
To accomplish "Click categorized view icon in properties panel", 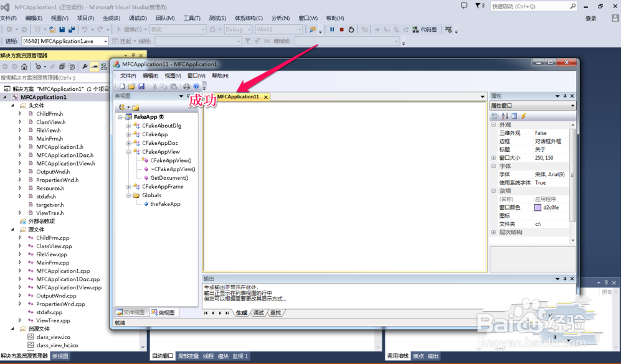I will [x=495, y=116].
